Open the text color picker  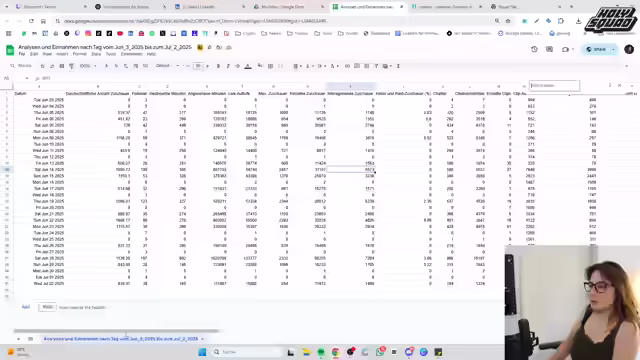pyautogui.click(x=248, y=66)
